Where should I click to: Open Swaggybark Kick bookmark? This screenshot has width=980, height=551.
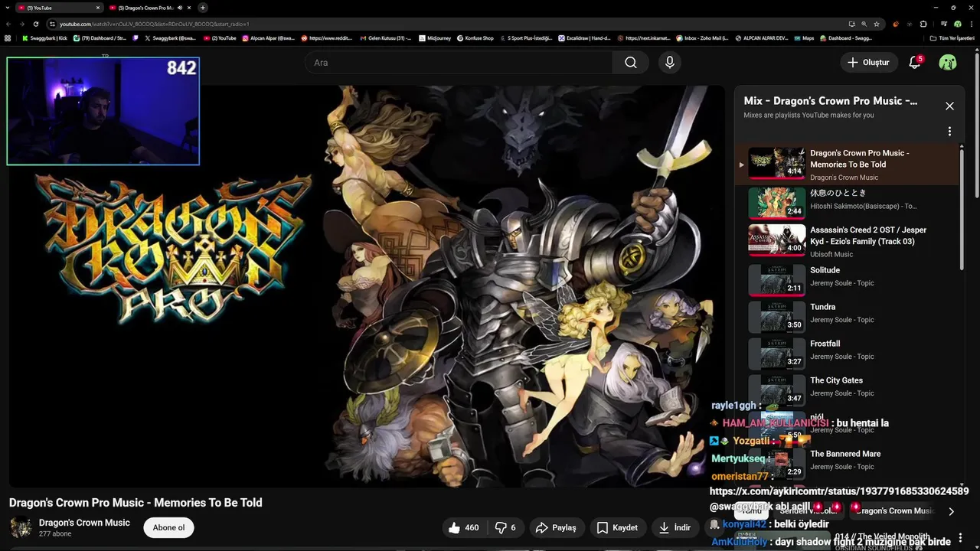pyautogui.click(x=44, y=37)
